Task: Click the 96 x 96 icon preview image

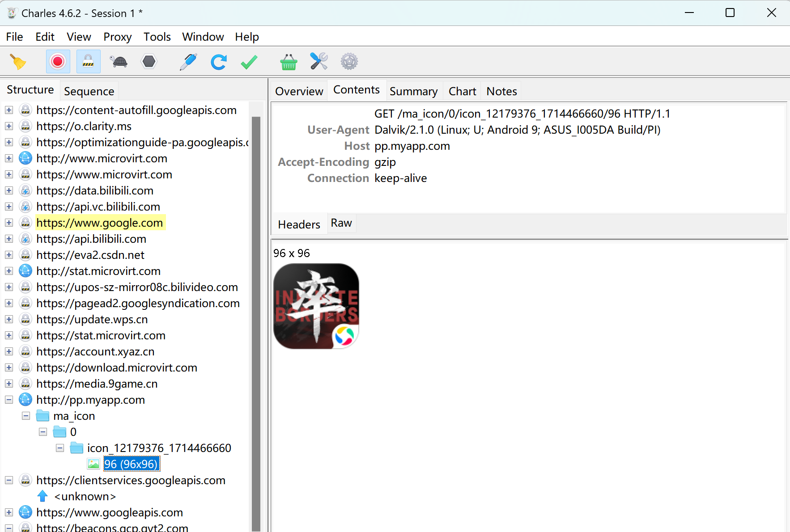Action: click(x=316, y=306)
